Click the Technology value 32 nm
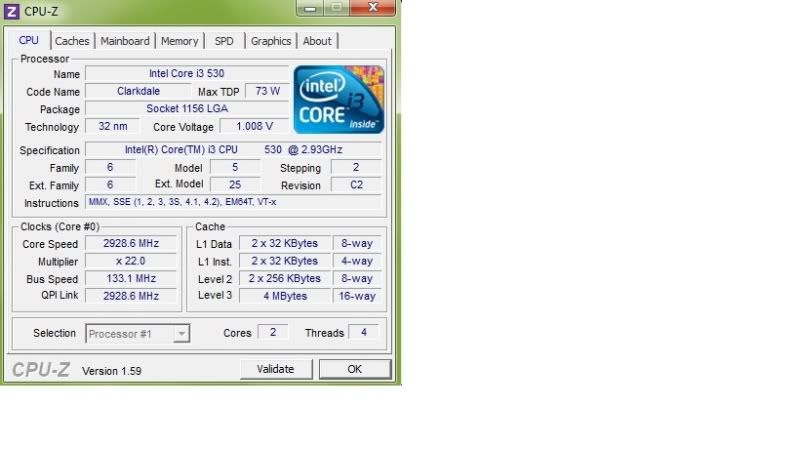This screenshot has height=449, width=799. click(113, 126)
